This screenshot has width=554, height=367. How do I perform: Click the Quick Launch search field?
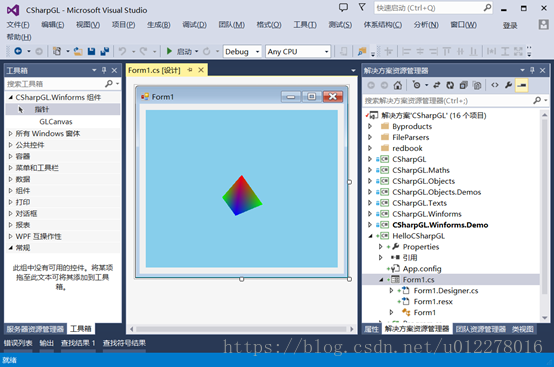point(428,8)
